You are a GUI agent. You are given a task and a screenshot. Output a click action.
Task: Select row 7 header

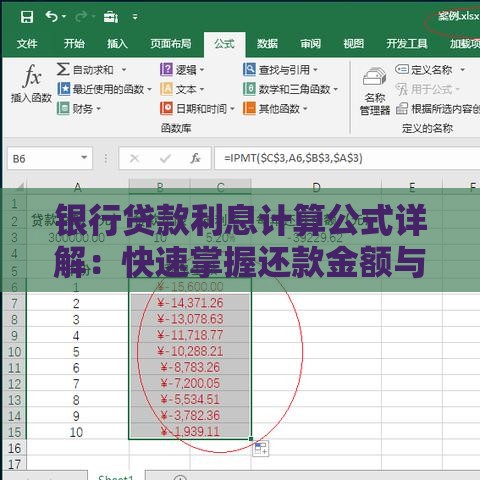click(x=14, y=303)
